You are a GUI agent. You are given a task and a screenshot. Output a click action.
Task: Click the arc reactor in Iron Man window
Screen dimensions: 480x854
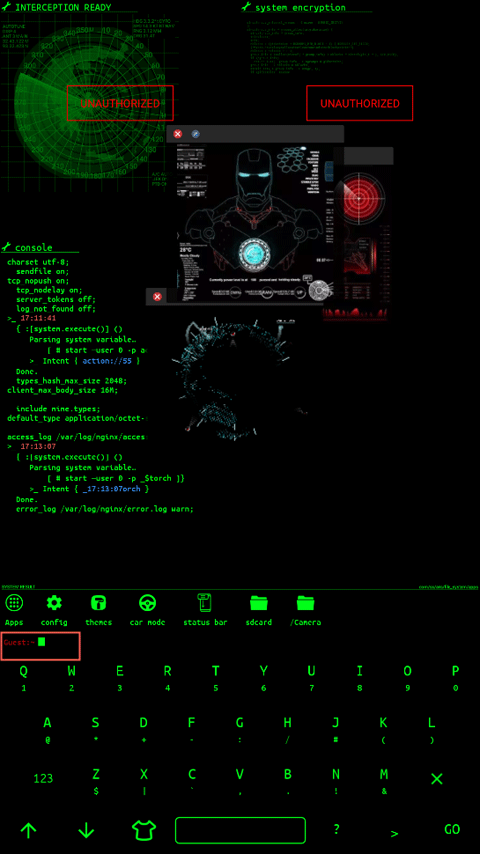(252, 254)
